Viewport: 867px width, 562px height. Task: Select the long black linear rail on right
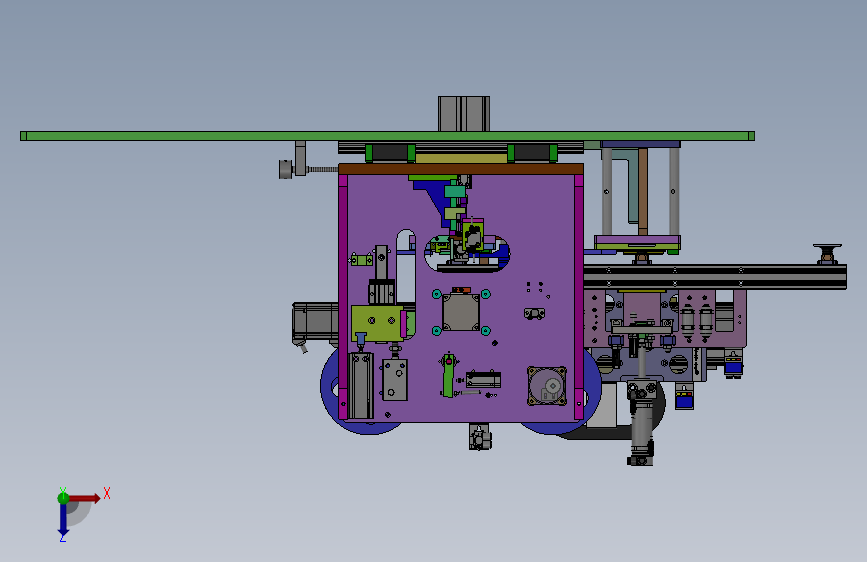(x=715, y=277)
